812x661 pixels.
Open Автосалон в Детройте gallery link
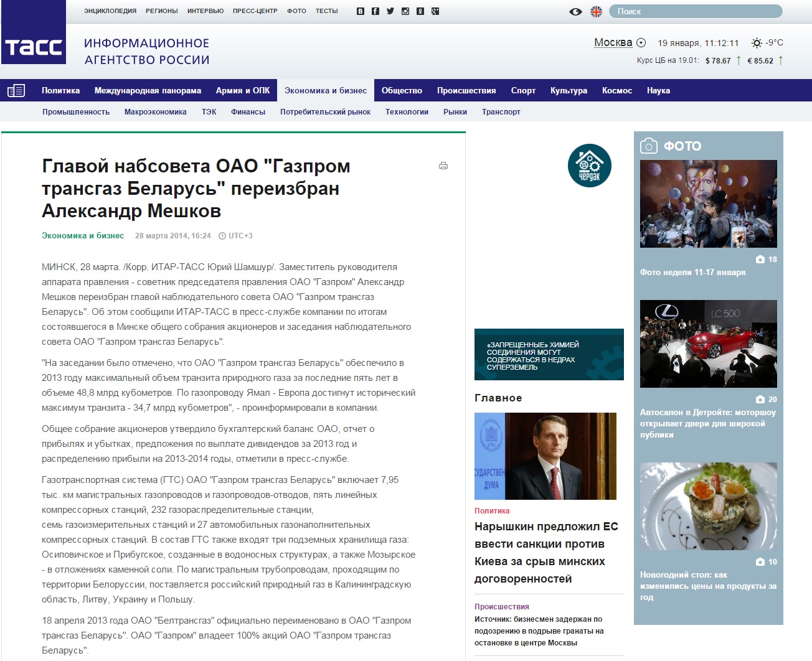click(708, 424)
